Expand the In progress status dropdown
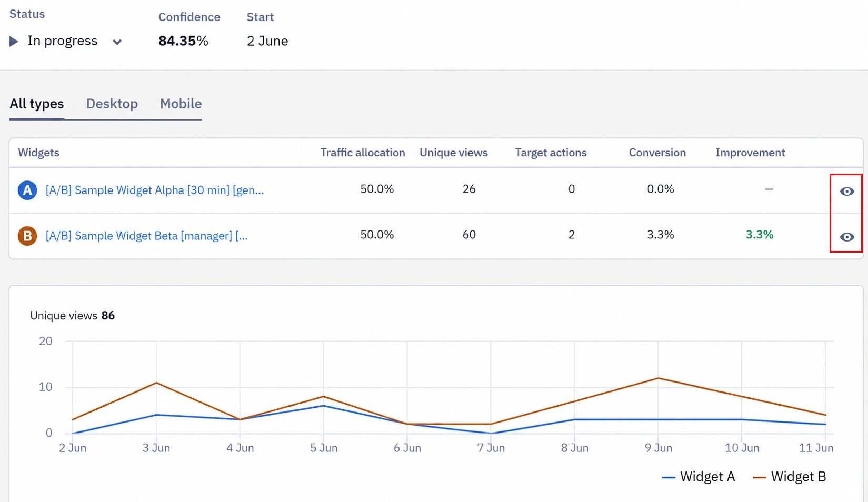The image size is (868, 502). (x=117, y=42)
